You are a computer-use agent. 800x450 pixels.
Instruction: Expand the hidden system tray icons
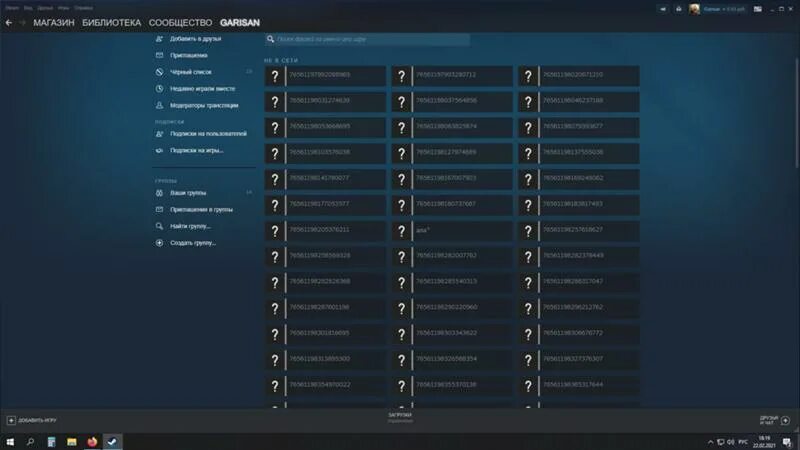click(x=710, y=442)
